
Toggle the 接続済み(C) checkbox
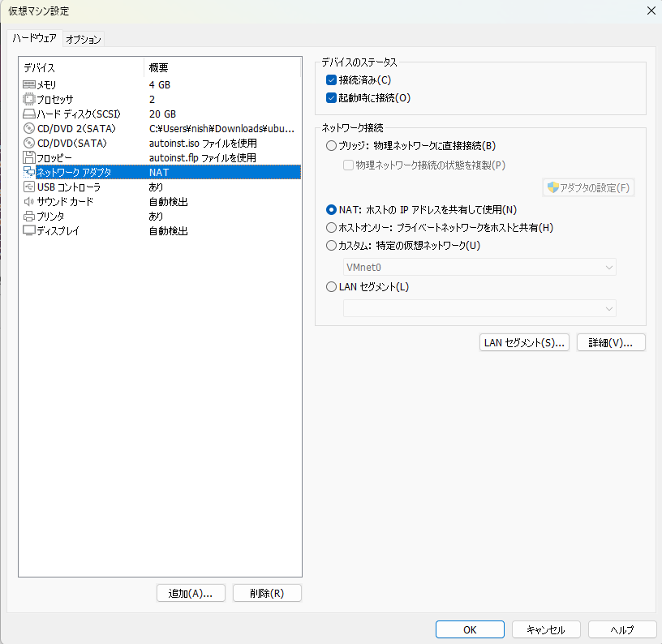(x=332, y=80)
